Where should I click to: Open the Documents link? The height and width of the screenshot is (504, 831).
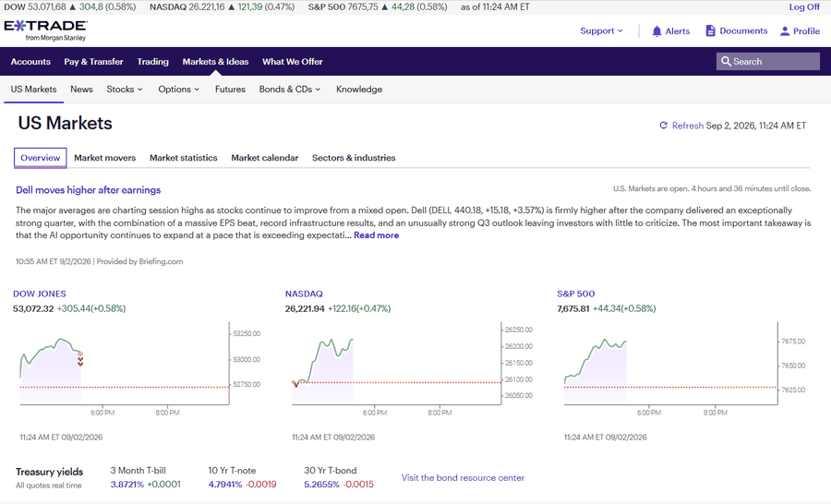pyautogui.click(x=743, y=30)
